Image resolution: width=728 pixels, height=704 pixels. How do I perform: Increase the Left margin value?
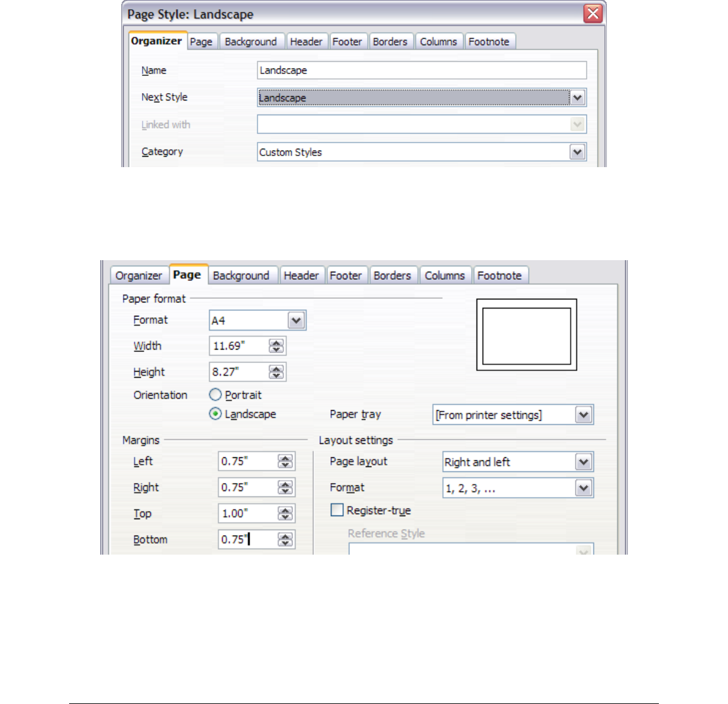tap(286, 458)
